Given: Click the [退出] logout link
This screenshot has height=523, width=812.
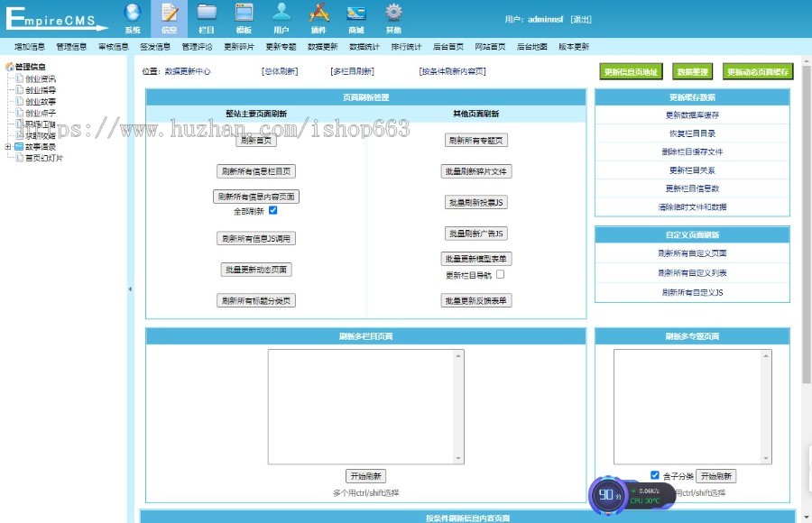Looking at the screenshot, I should pos(580,20).
